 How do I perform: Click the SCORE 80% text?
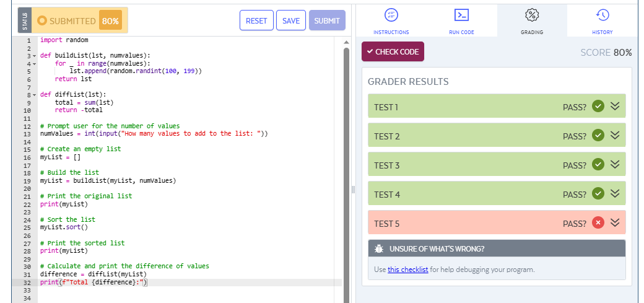(x=606, y=52)
